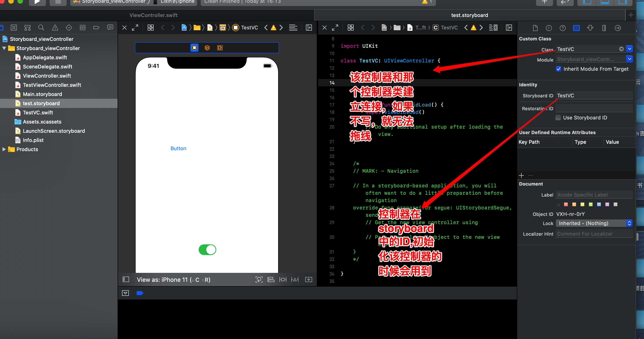Click the Embed In icon

pyautogui.click(x=309, y=280)
